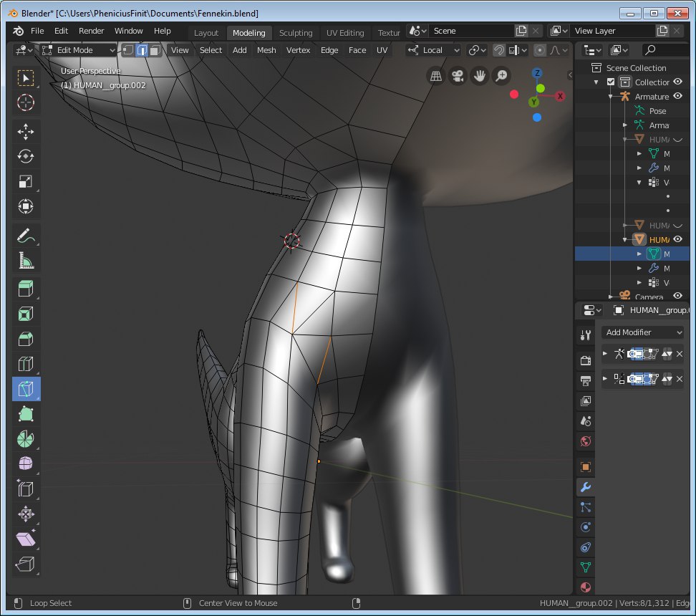
Task: Toggle proportional editing button
Action: tap(540, 50)
